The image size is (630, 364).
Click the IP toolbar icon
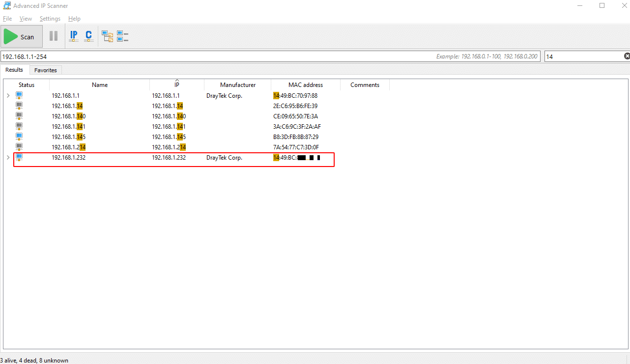click(x=74, y=36)
